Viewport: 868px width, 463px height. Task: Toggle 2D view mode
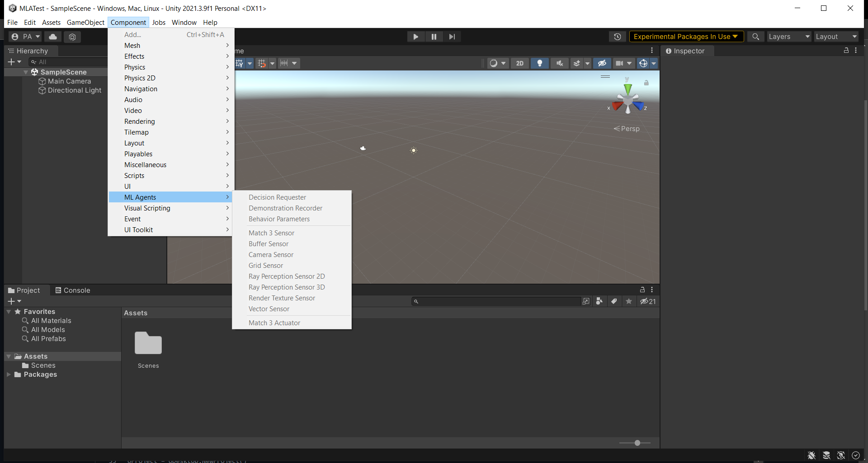(x=520, y=63)
